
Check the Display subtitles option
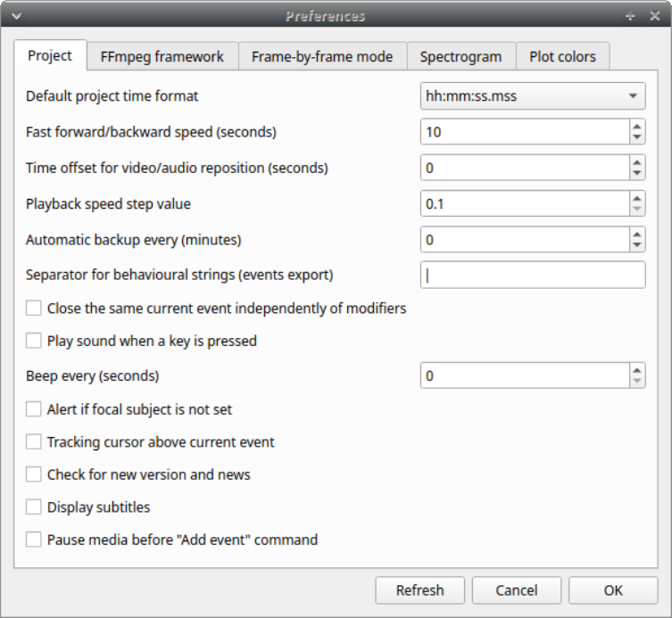[x=34, y=507]
